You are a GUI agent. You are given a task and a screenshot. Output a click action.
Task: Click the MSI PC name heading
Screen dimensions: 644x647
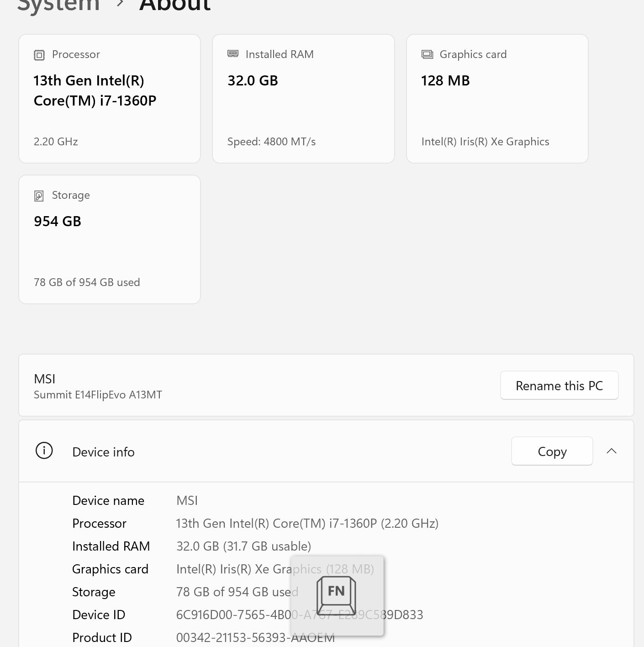pyautogui.click(x=45, y=379)
